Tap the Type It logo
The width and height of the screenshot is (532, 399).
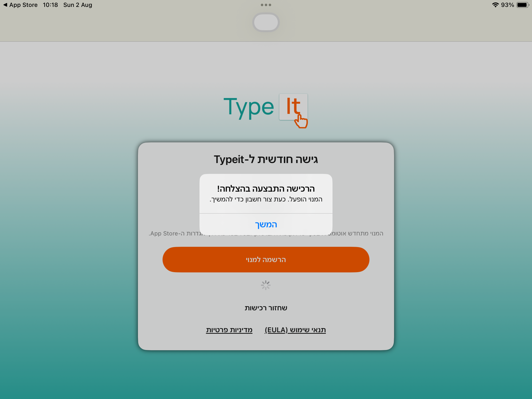(266, 111)
